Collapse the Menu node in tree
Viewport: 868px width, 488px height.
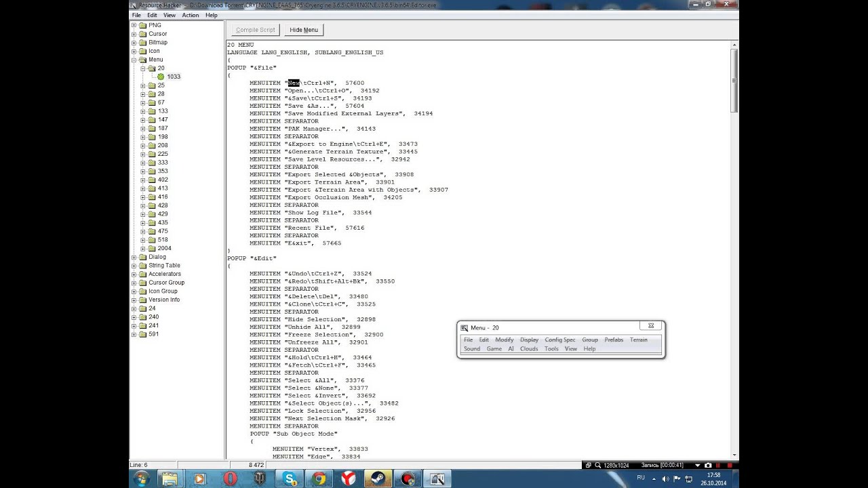134,60
